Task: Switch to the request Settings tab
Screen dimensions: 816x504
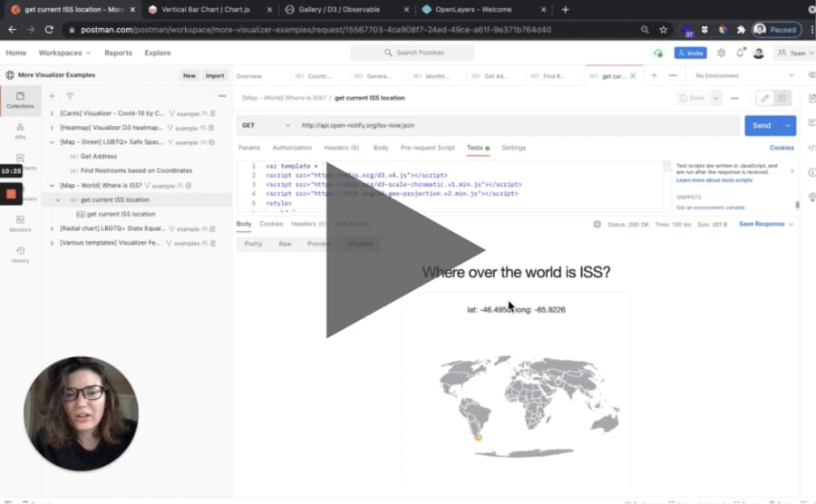Action: pyautogui.click(x=514, y=148)
